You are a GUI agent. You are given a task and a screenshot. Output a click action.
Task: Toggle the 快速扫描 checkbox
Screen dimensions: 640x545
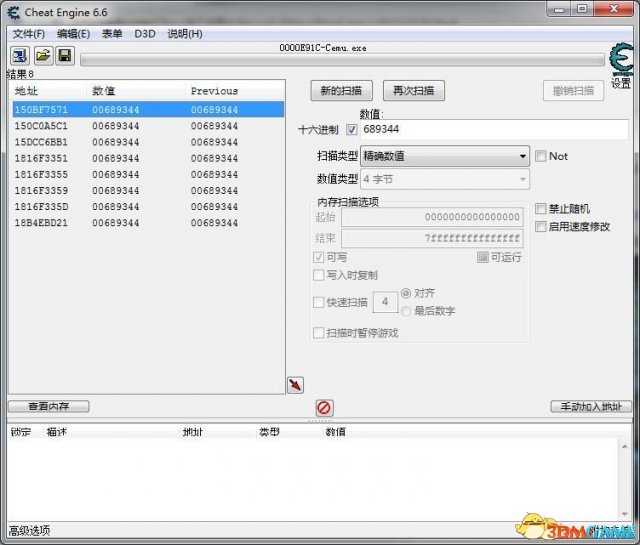(318, 303)
